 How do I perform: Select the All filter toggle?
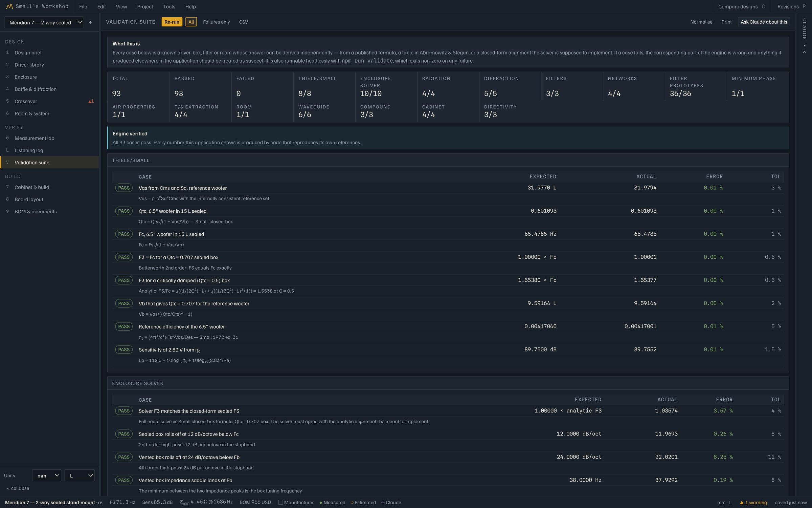click(191, 22)
